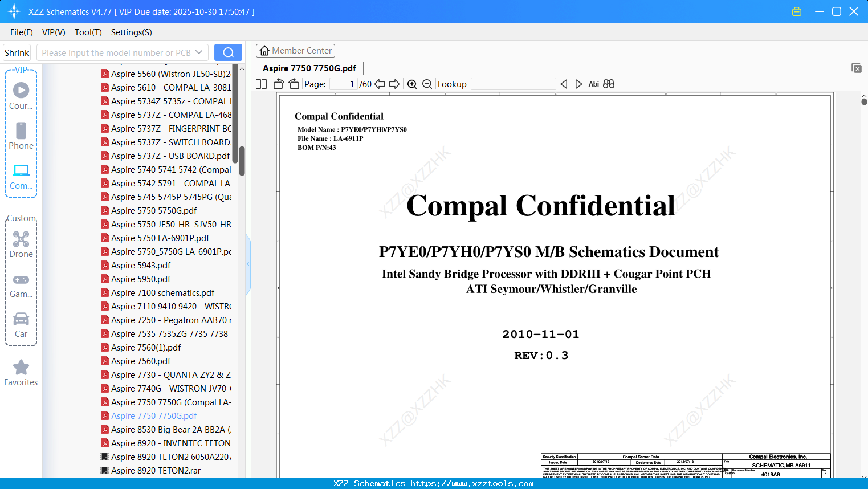The width and height of the screenshot is (868, 489).
Task: Open Aspire 5950.pdf
Action: pyautogui.click(x=136, y=279)
